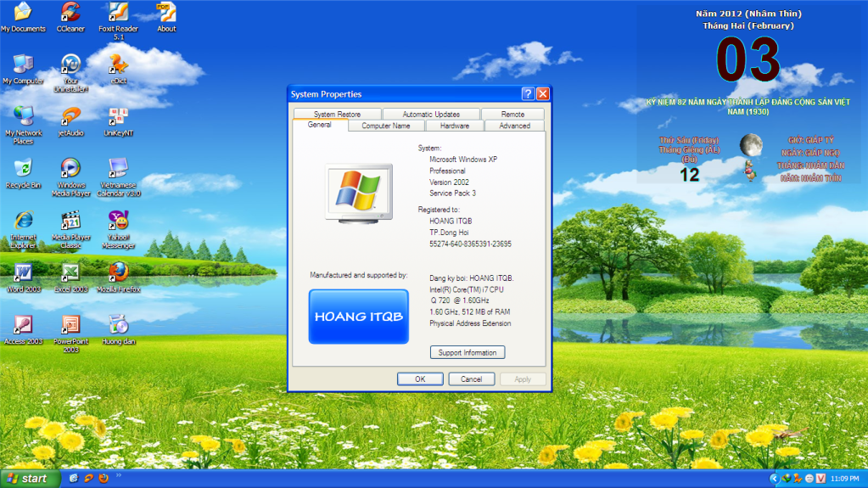The width and height of the screenshot is (868, 488).
Task: Switch to the Remote tab
Action: coord(512,114)
